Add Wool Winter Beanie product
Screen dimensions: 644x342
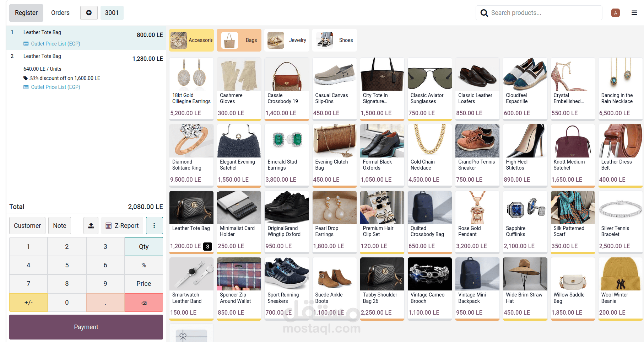click(621, 289)
